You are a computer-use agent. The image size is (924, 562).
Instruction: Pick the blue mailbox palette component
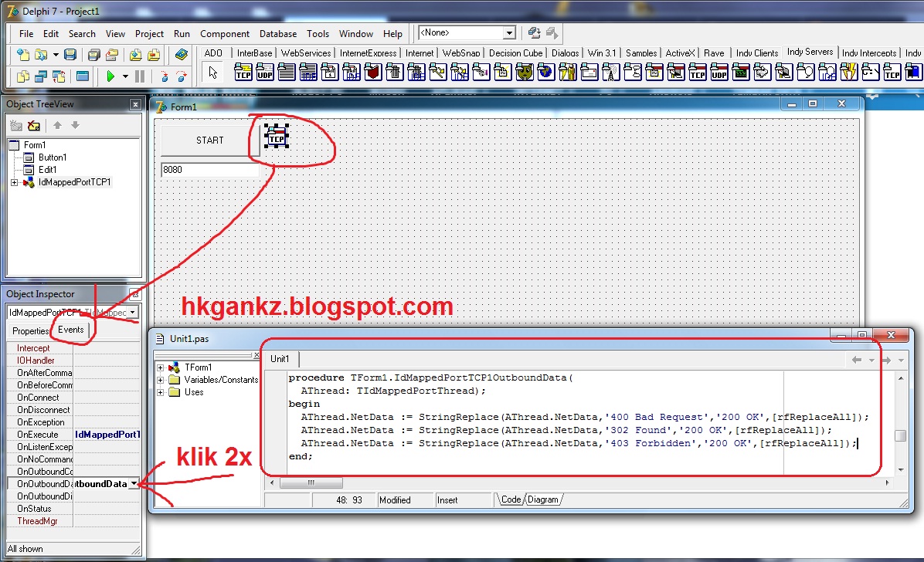914,73
